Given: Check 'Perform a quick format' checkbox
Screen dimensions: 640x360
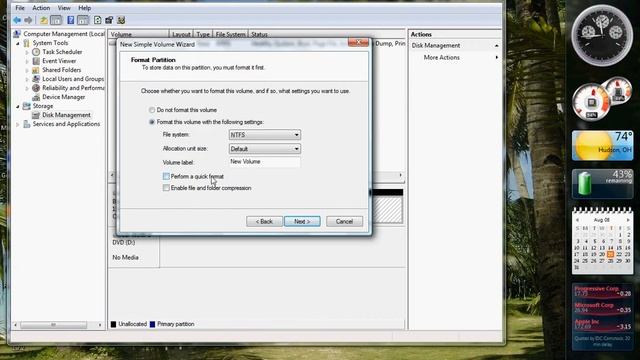Looking at the screenshot, I should tap(166, 176).
